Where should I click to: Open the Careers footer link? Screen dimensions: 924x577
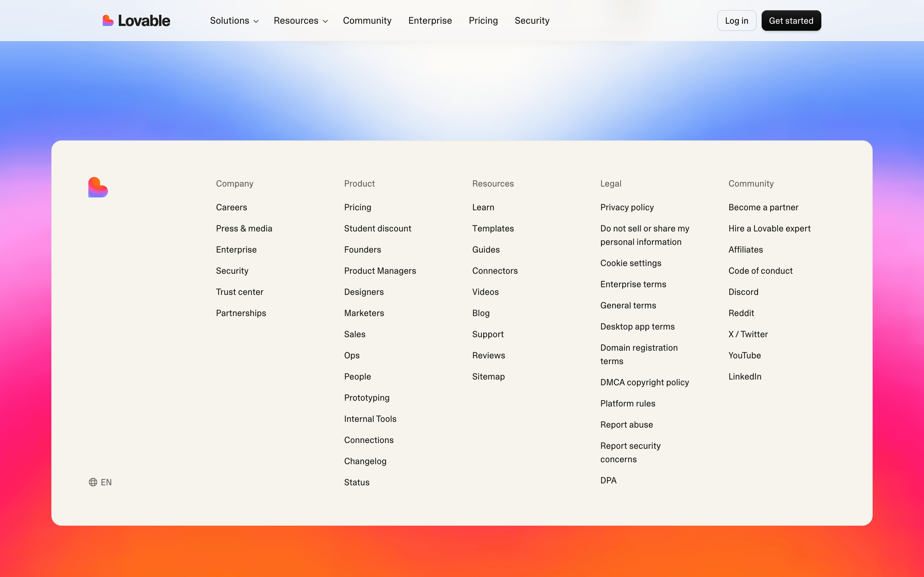[231, 207]
